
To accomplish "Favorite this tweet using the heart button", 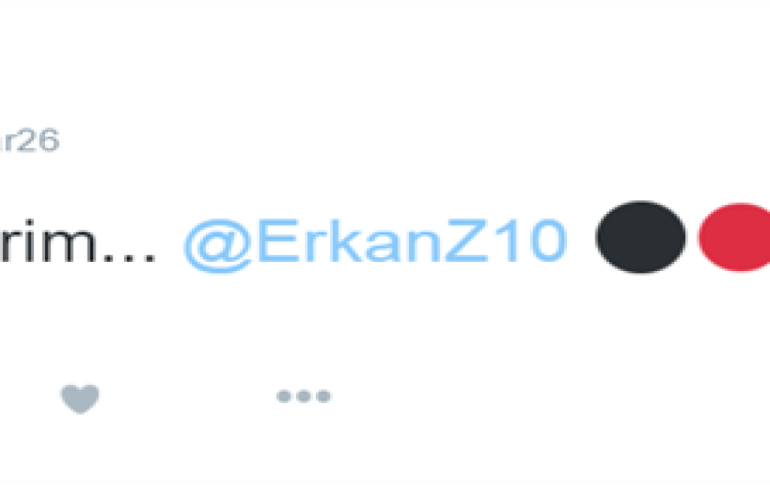I will [80, 398].
